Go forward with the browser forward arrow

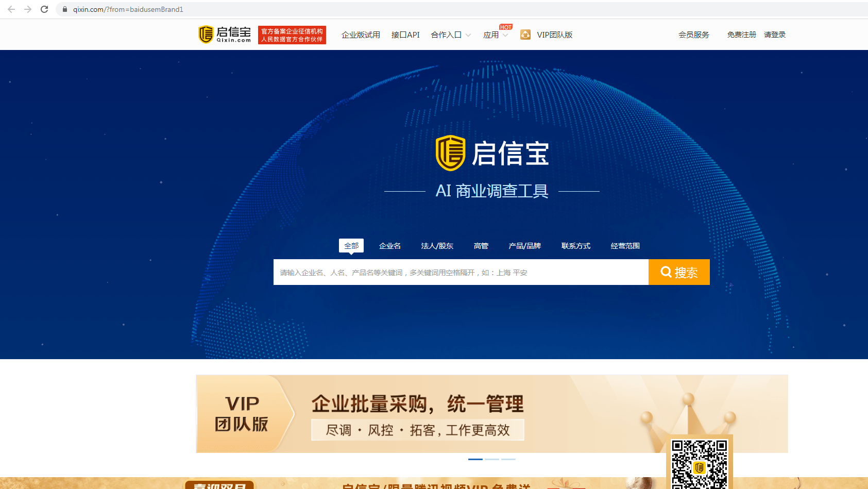click(28, 9)
